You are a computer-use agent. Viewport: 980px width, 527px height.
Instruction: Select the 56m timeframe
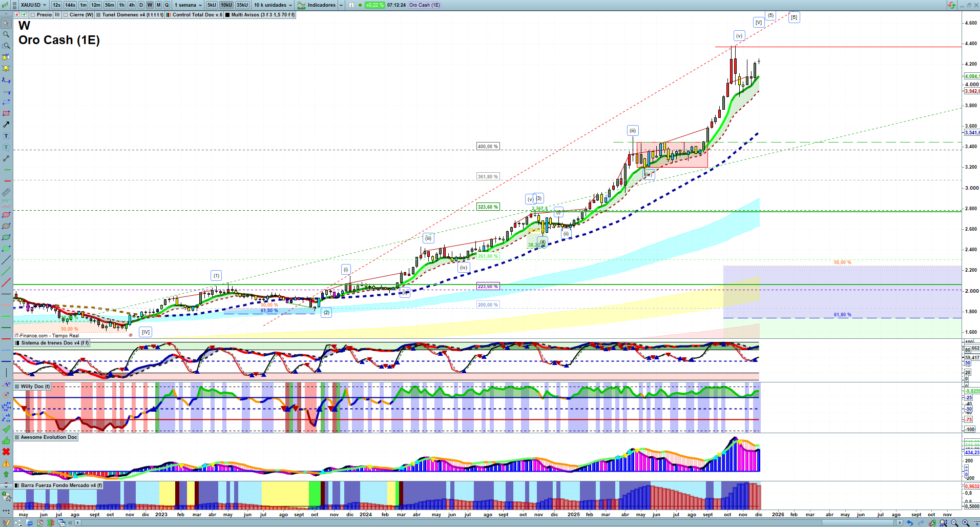pos(110,5)
